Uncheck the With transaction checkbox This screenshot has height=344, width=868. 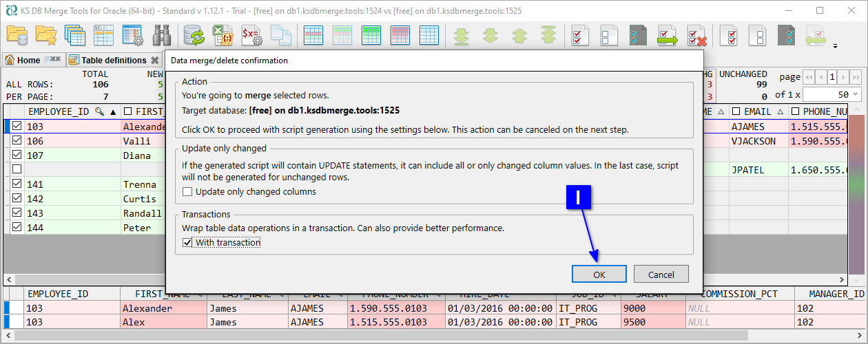pos(187,243)
